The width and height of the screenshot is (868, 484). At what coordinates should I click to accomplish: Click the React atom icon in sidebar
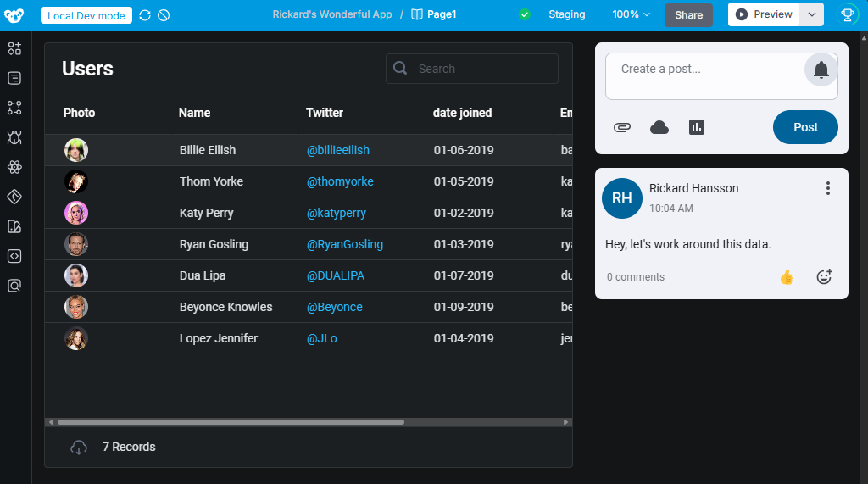(14, 167)
